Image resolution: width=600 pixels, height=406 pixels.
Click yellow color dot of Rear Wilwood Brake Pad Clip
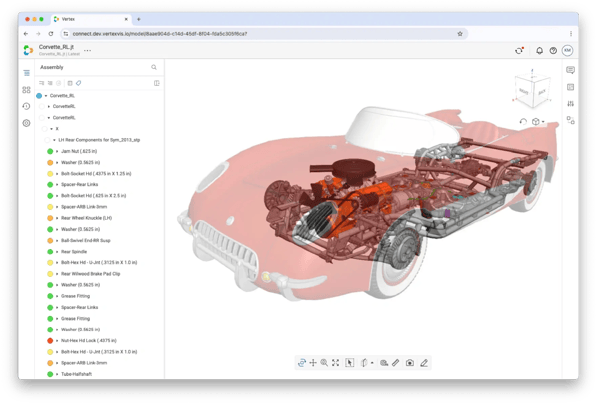[50, 274]
